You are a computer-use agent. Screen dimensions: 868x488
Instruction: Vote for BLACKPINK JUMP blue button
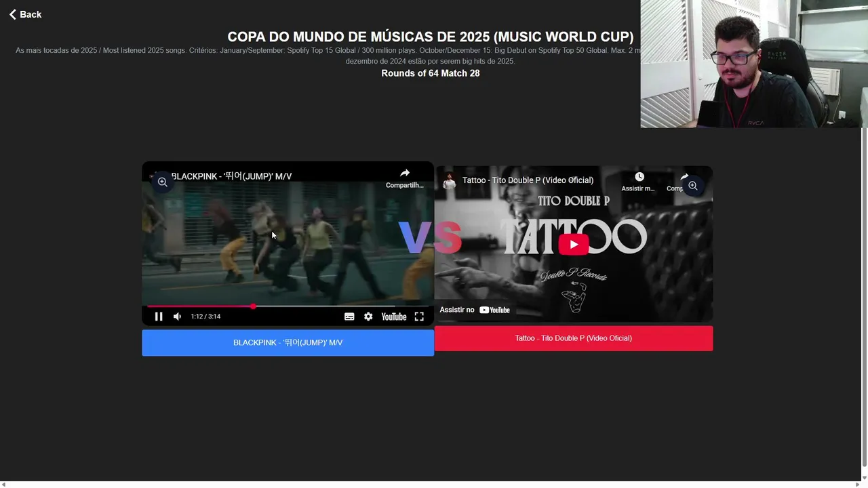pos(288,342)
